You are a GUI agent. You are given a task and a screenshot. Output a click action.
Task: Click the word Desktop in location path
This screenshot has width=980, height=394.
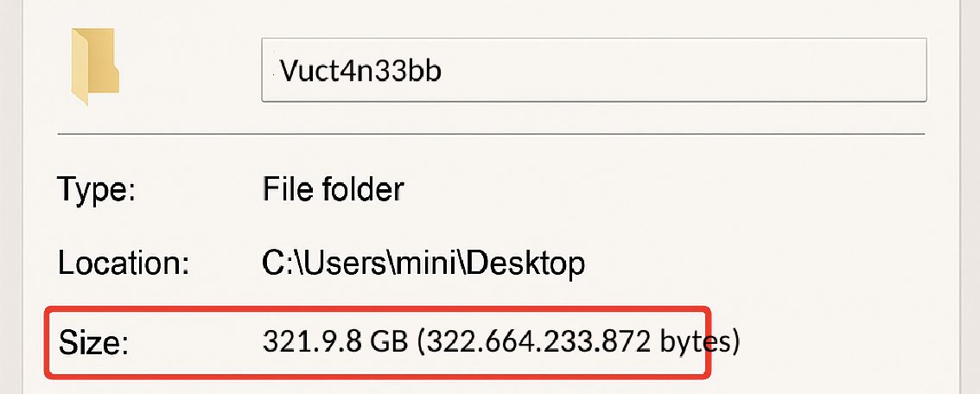point(526,264)
